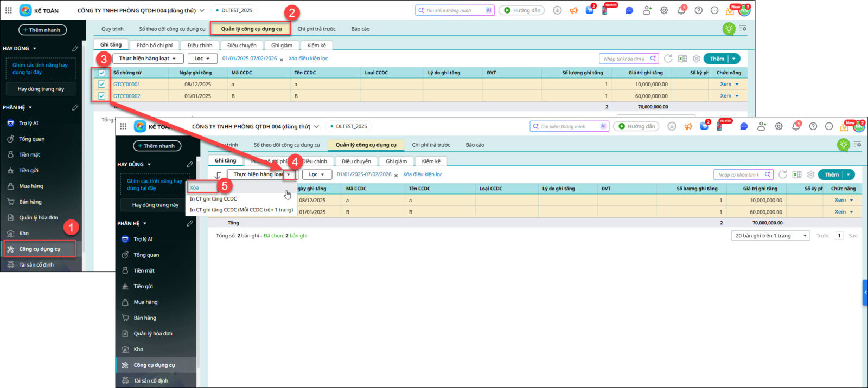This screenshot has height=388, width=868.
Task: Choose 'In CT ghi tăng CCDC' menu entry
Action: coord(213,199)
